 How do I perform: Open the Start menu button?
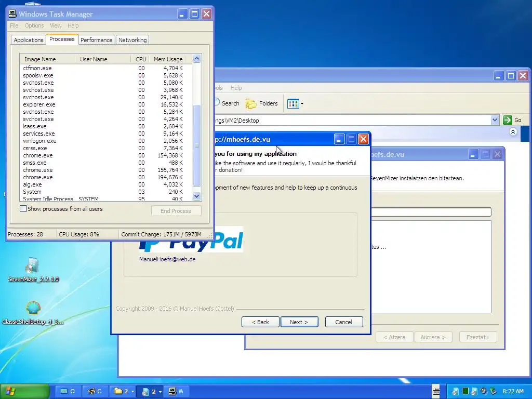[24, 391]
